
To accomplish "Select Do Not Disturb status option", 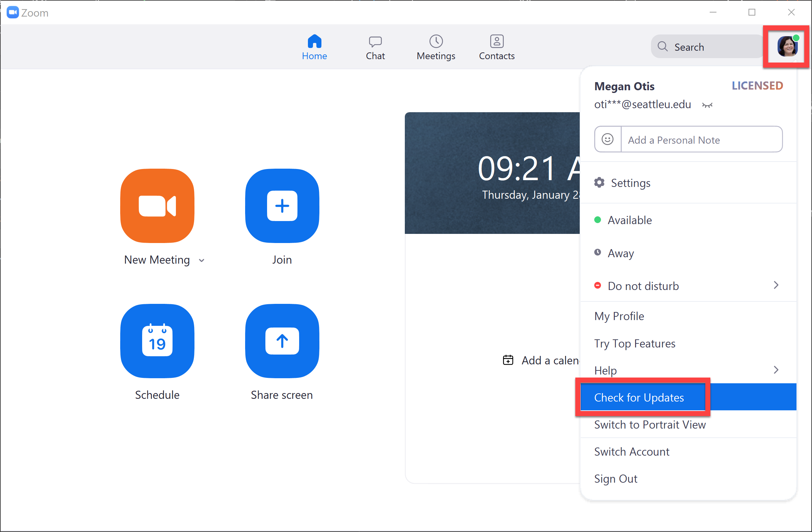I will (643, 286).
